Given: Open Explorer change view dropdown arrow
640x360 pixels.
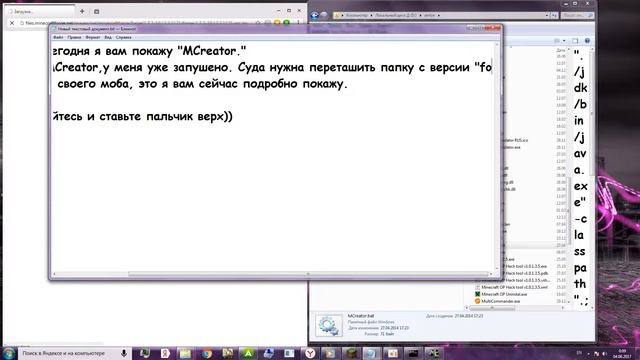Looking at the screenshot, I should click(564, 41).
